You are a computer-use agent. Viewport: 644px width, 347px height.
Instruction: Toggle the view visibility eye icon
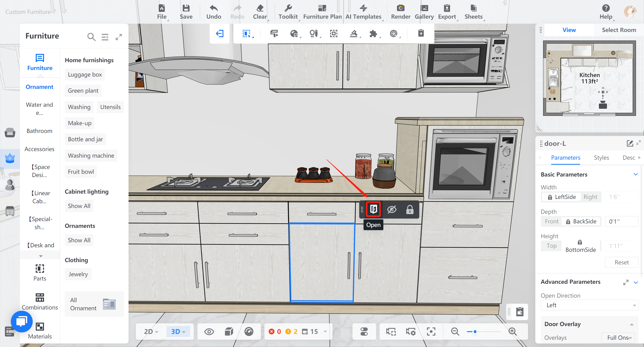click(209, 332)
